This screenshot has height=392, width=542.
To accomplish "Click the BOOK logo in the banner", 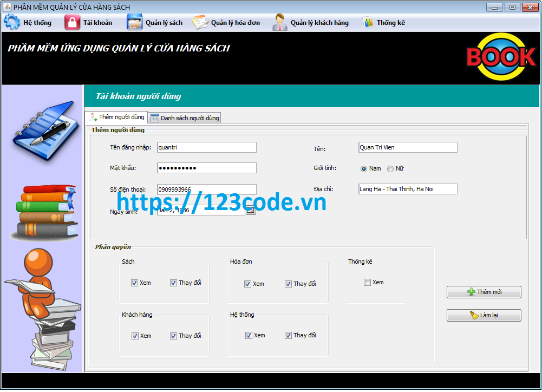I will 501,57.
